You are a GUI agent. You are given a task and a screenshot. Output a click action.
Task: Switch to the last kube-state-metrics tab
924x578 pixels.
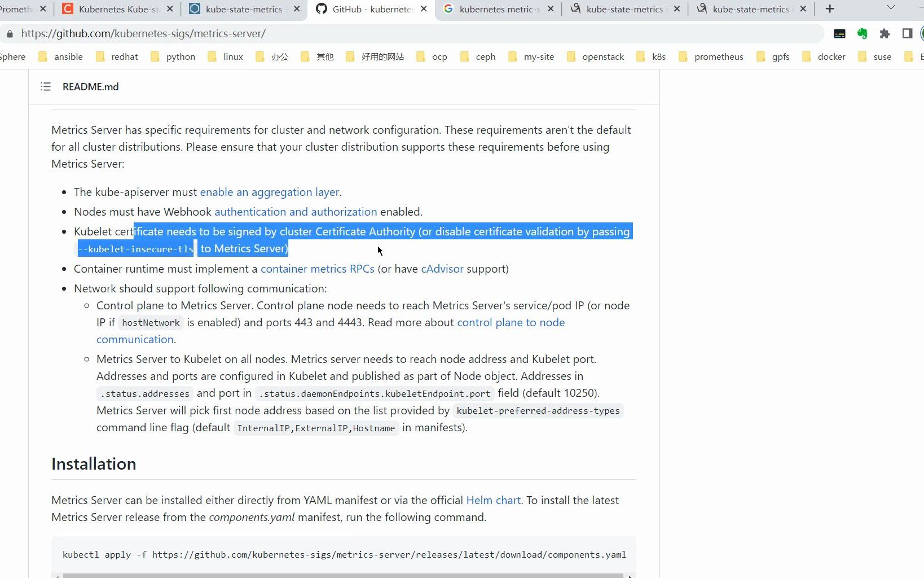pos(751,9)
